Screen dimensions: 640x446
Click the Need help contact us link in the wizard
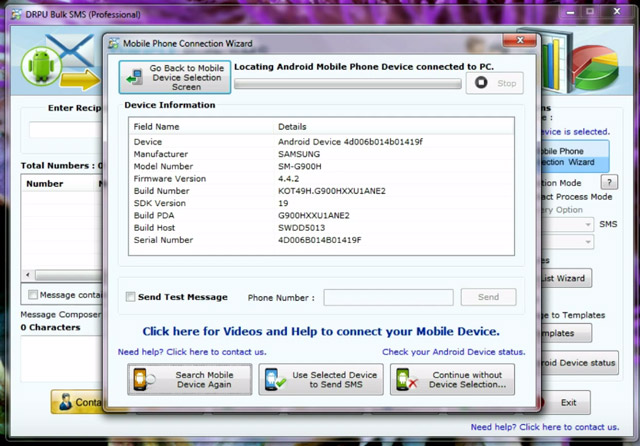tap(192, 352)
